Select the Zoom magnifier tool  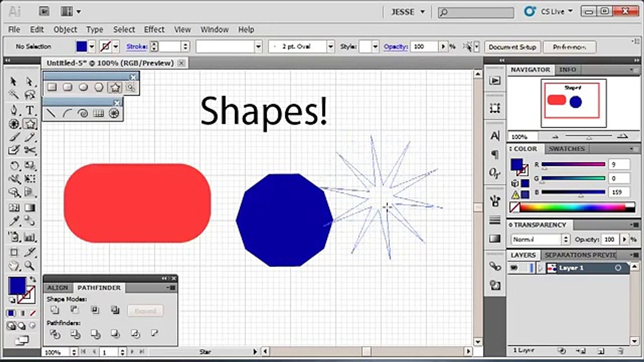click(30, 266)
